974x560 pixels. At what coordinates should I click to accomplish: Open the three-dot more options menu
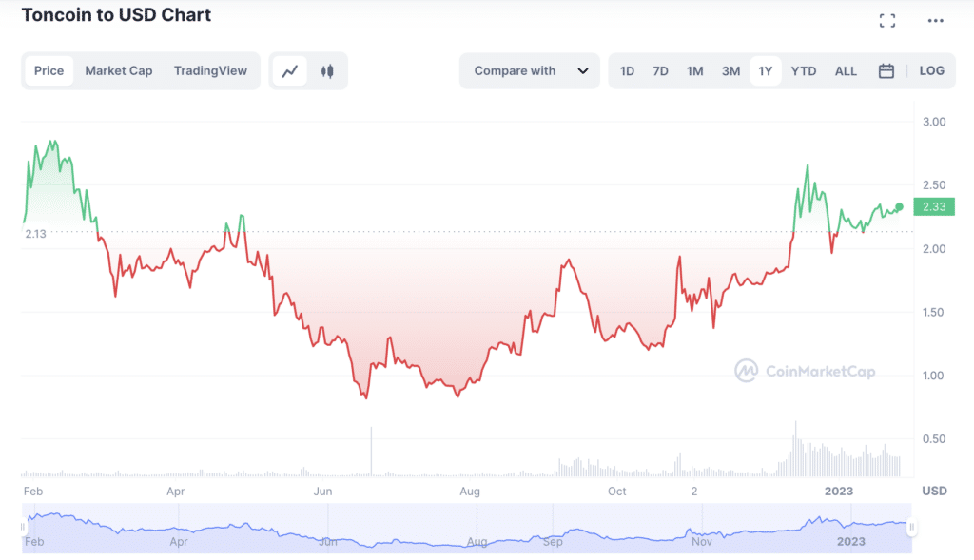[936, 21]
